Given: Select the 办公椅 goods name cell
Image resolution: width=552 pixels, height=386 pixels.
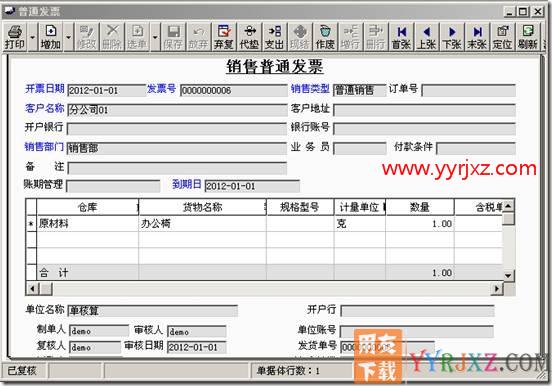Looking at the screenshot, I should 202,224.
